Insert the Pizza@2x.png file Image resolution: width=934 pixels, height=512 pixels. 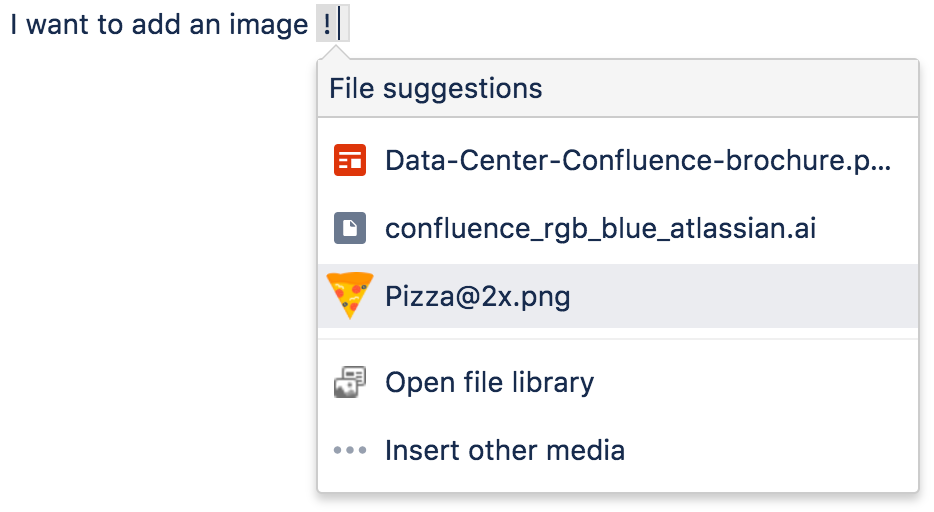point(618,296)
